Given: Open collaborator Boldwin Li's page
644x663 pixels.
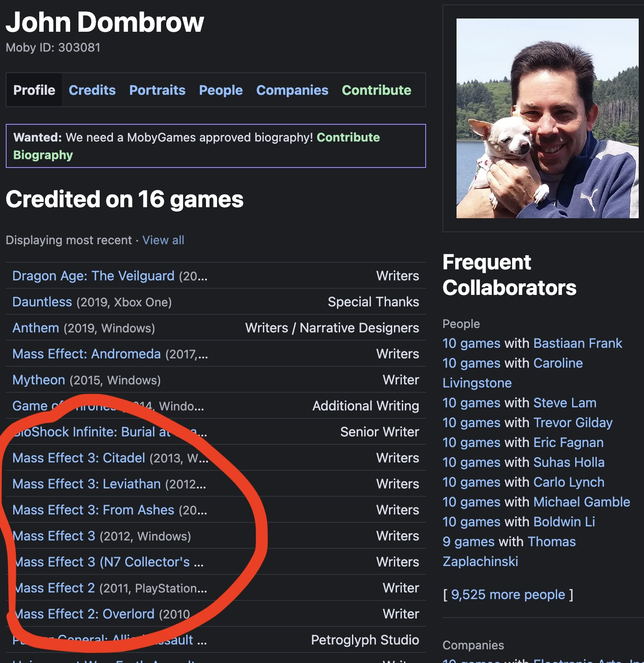Looking at the screenshot, I should pyautogui.click(x=564, y=522).
